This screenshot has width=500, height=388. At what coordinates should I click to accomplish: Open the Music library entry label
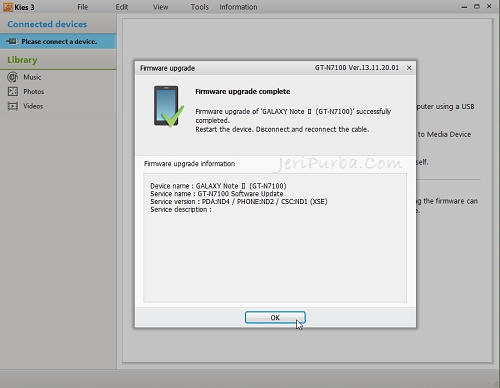[x=32, y=77]
